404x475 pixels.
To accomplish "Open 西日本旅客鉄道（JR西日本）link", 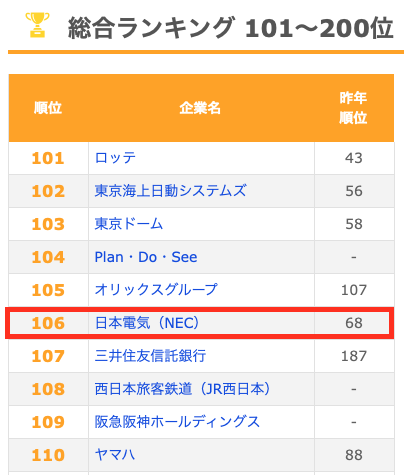I will [183, 389].
